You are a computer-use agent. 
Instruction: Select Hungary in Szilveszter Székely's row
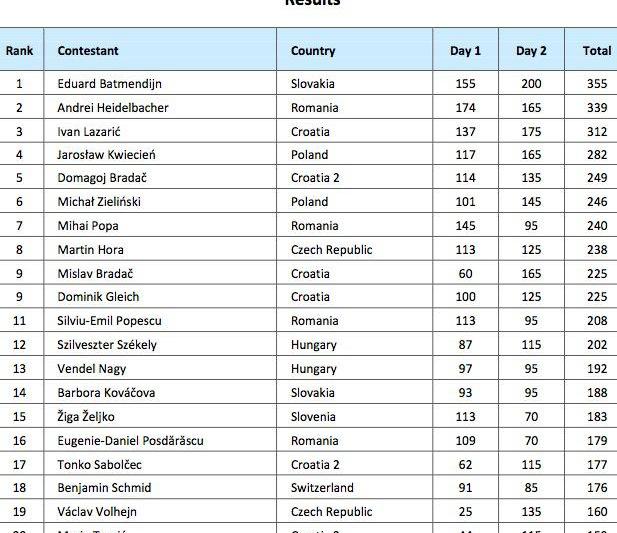click(314, 345)
